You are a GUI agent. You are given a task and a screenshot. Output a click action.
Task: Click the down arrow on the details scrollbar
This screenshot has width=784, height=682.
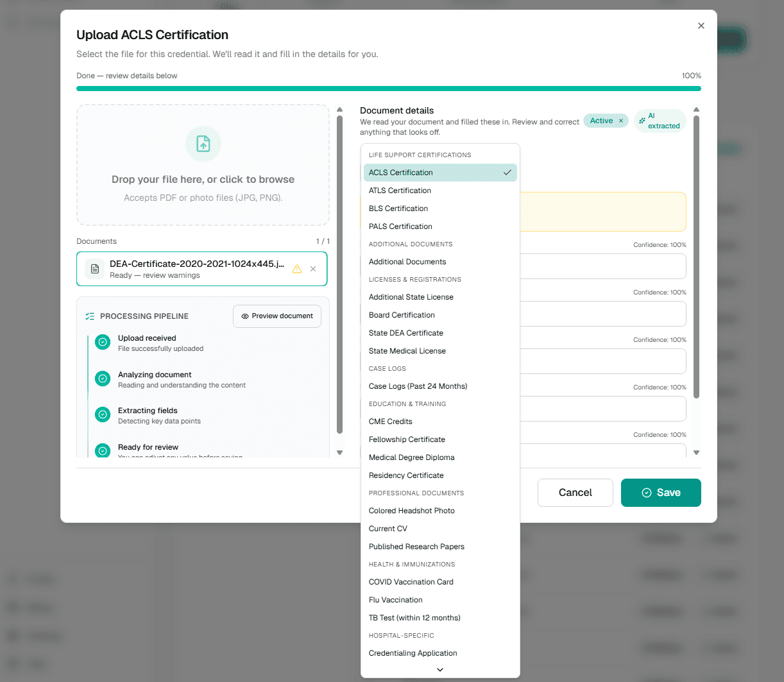tap(696, 452)
